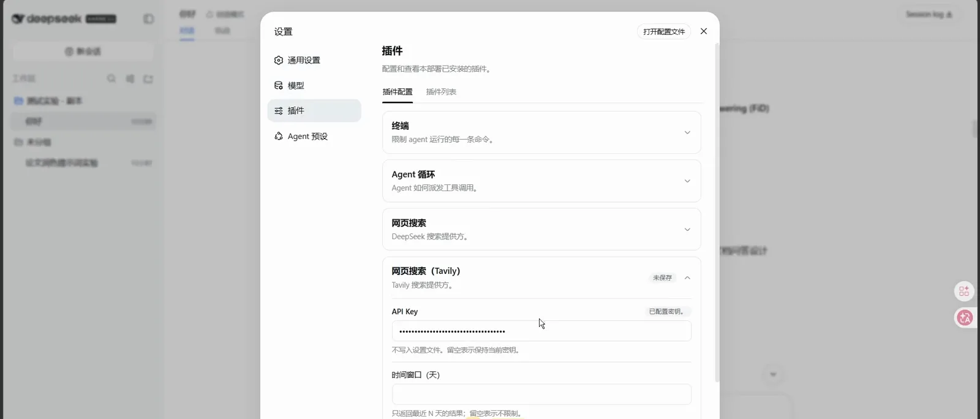Click the search icon in background sidebar
The height and width of the screenshot is (419, 980).
click(111, 78)
